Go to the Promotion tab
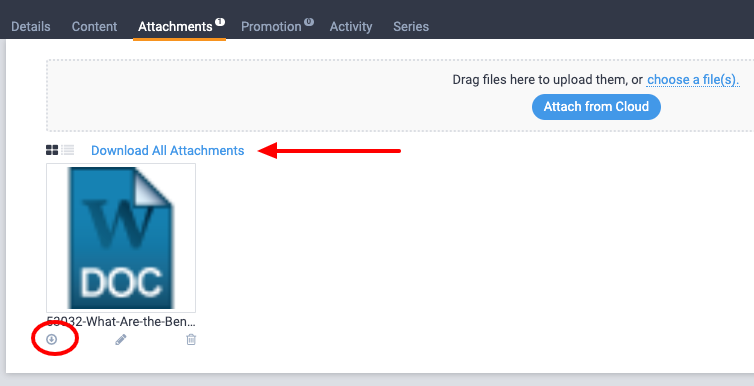754x386 pixels. coord(271,26)
